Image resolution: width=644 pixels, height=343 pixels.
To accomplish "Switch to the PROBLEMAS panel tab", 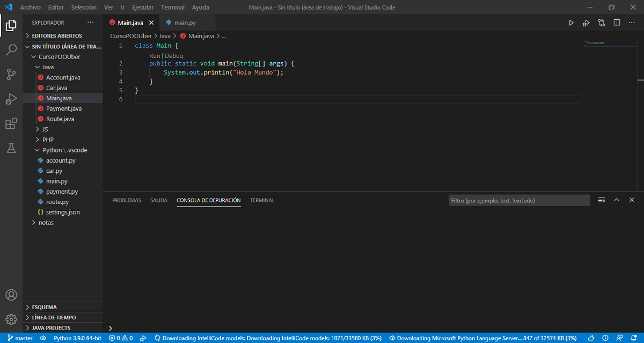I will click(127, 200).
